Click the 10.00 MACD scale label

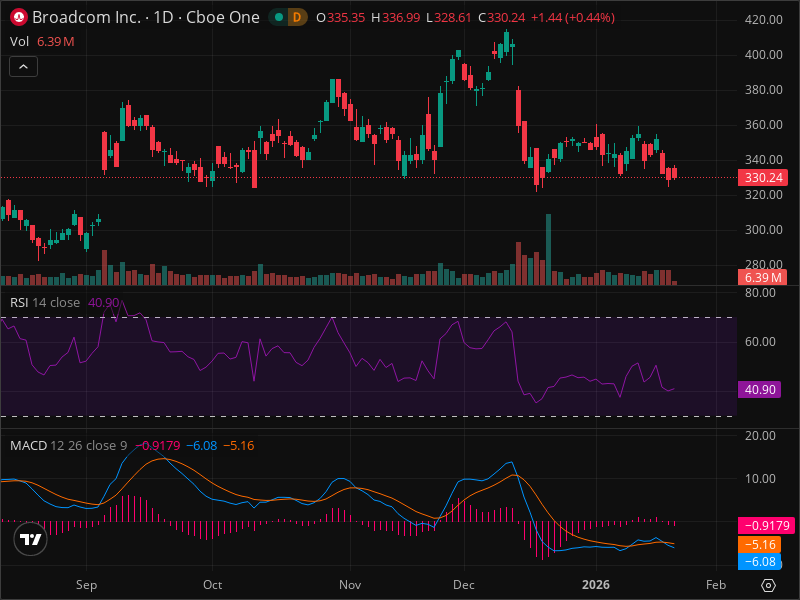(x=760, y=479)
